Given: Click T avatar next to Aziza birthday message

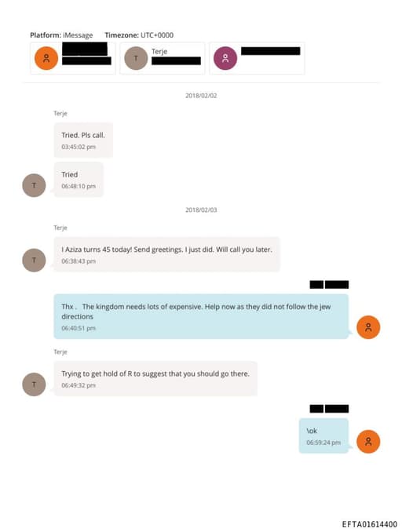Looking at the screenshot, I should (x=34, y=261).
